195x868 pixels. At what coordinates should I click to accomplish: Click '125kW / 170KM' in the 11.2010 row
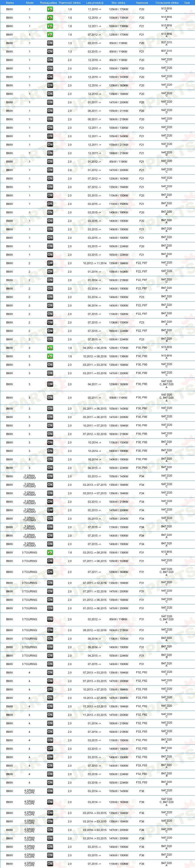pos(118,9)
